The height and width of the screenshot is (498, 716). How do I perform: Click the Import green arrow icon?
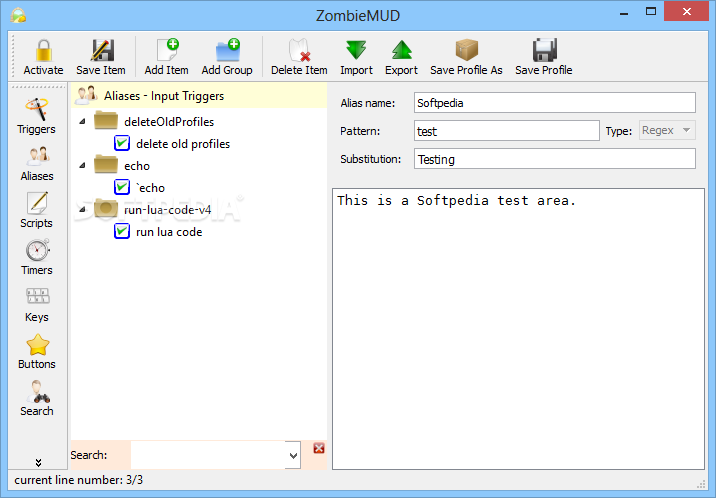click(x=356, y=50)
